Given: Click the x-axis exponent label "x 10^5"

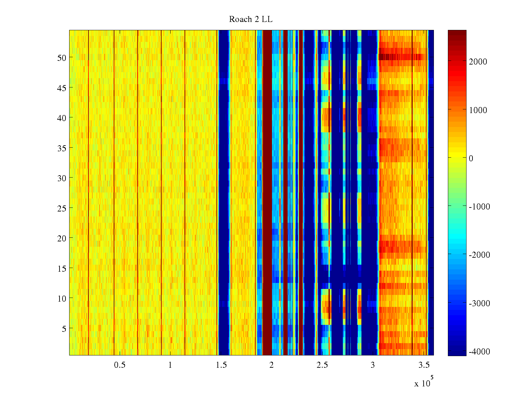Looking at the screenshot, I should point(424,381).
